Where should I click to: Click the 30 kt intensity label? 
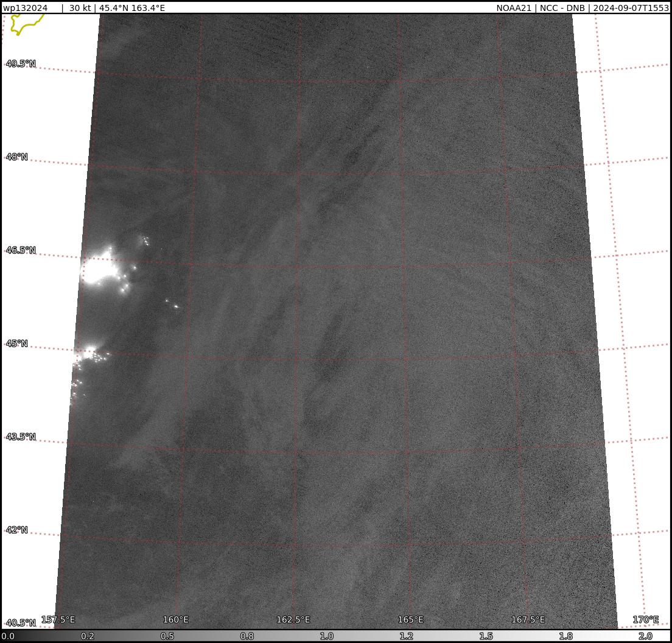click(x=80, y=8)
